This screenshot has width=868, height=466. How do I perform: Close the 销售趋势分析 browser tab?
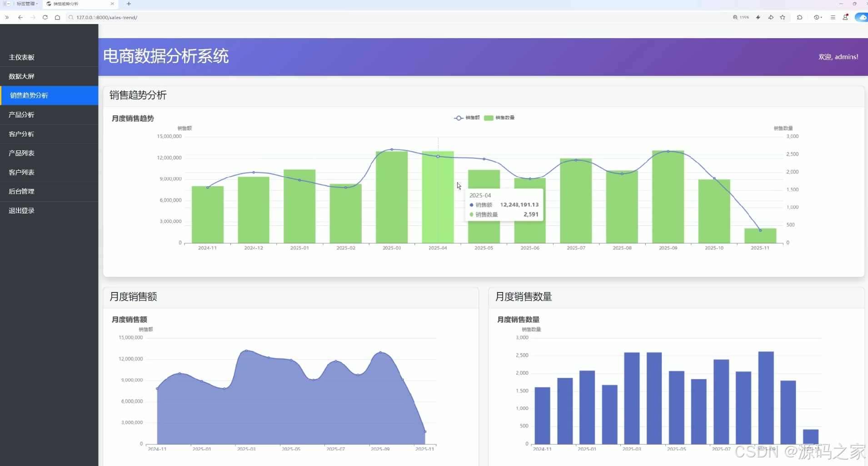112,4
